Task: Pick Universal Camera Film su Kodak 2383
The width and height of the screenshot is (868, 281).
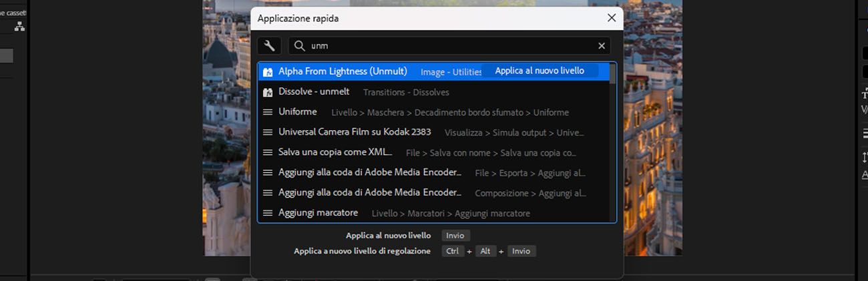Action: pos(434,132)
